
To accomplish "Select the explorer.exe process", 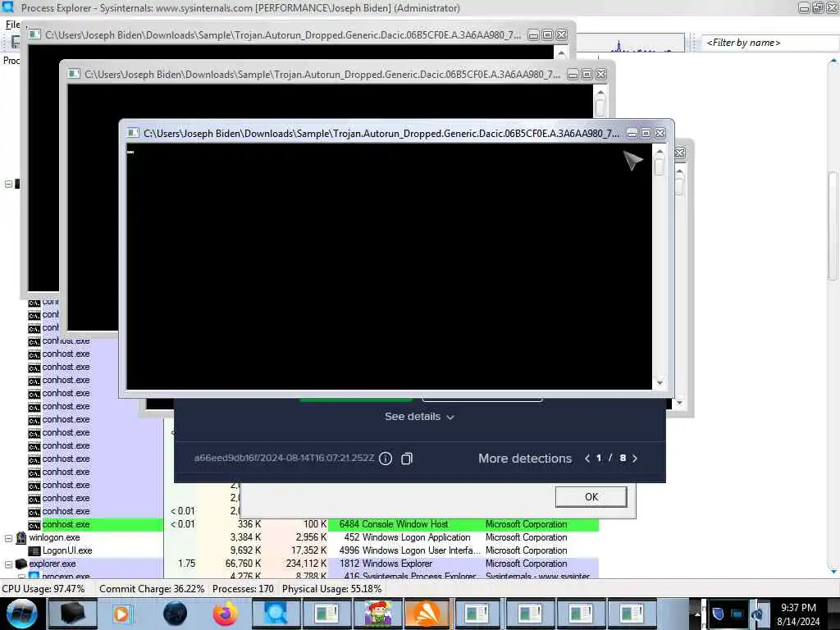I will point(52,564).
